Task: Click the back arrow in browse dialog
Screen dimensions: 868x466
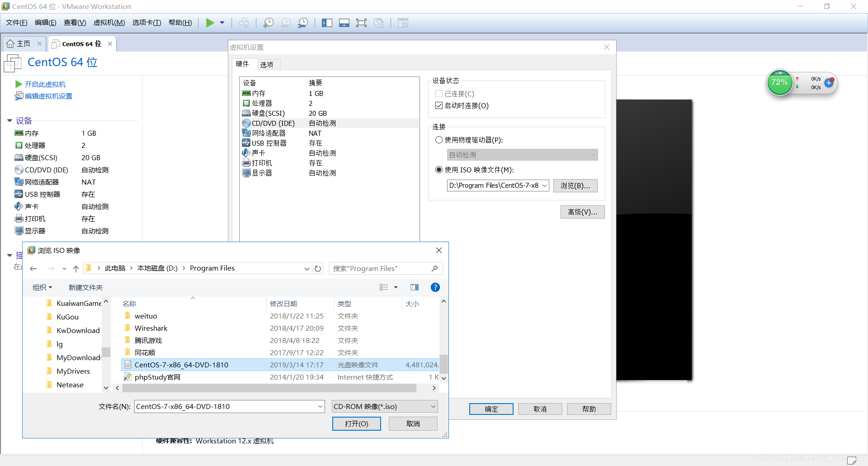Action: tap(33, 269)
